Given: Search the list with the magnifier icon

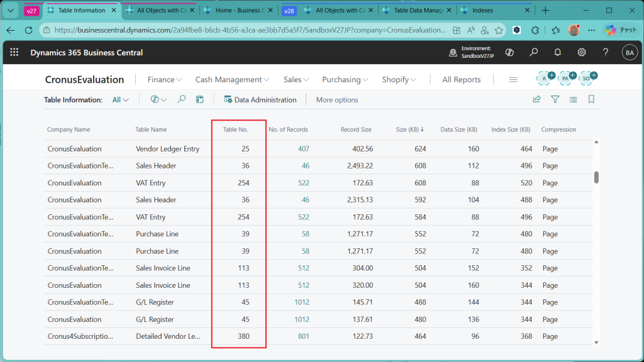Looking at the screenshot, I should (182, 99).
